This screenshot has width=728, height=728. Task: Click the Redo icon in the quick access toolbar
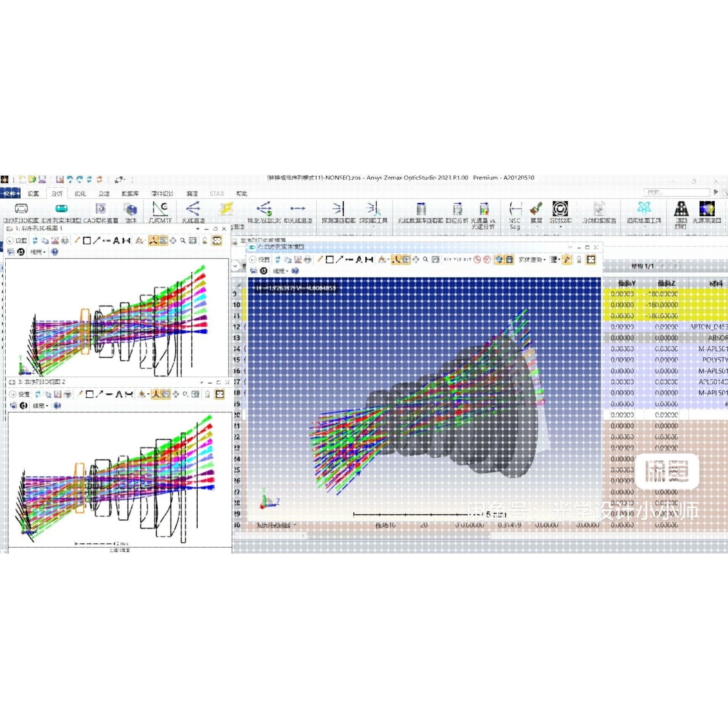coord(80,179)
